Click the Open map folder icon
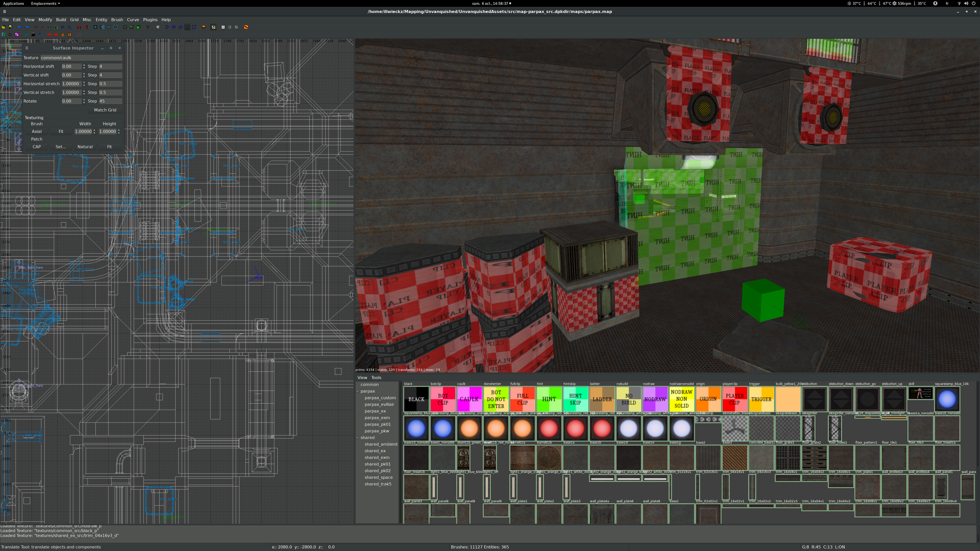 (3, 27)
